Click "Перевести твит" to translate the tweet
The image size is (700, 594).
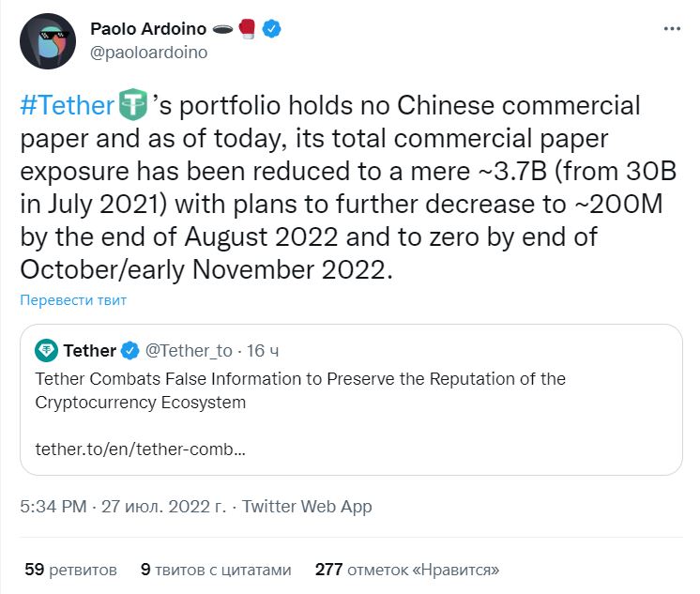tap(72, 300)
